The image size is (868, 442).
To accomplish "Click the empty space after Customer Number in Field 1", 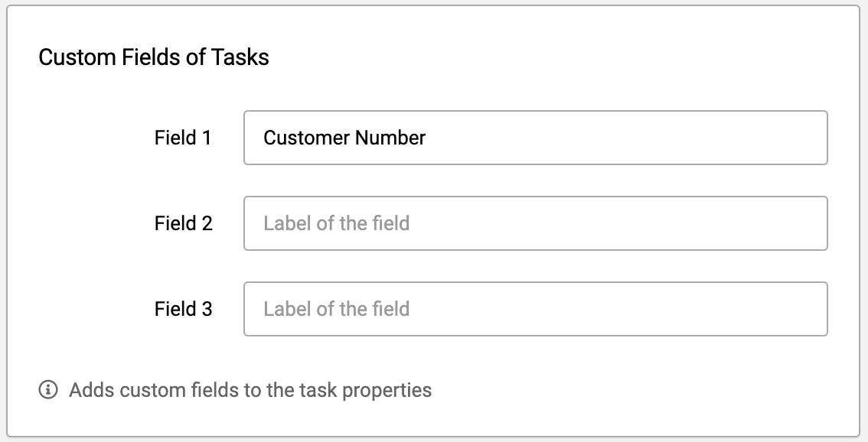I will tap(625, 138).
